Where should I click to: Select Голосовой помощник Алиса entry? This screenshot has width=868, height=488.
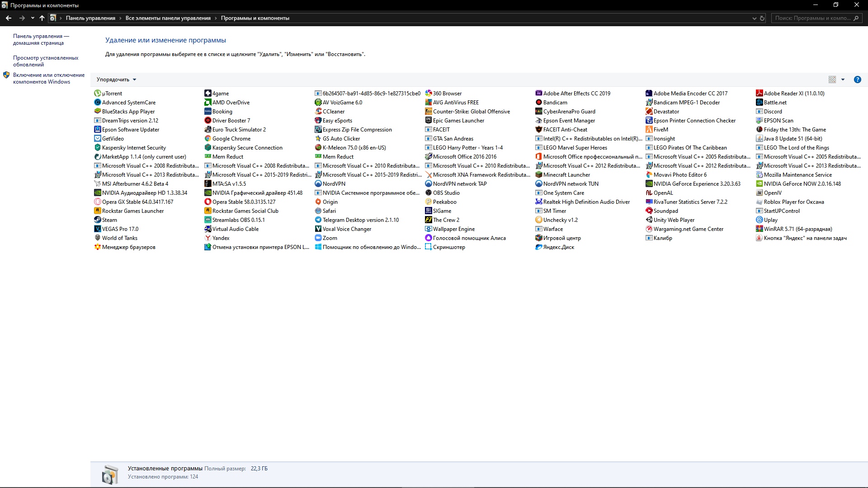click(465, 238)
